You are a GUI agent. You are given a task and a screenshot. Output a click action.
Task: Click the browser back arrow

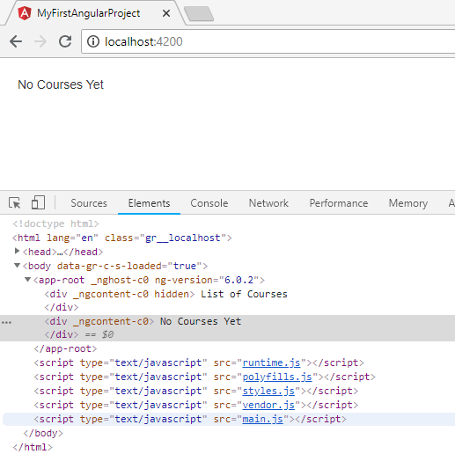(16, 41)
